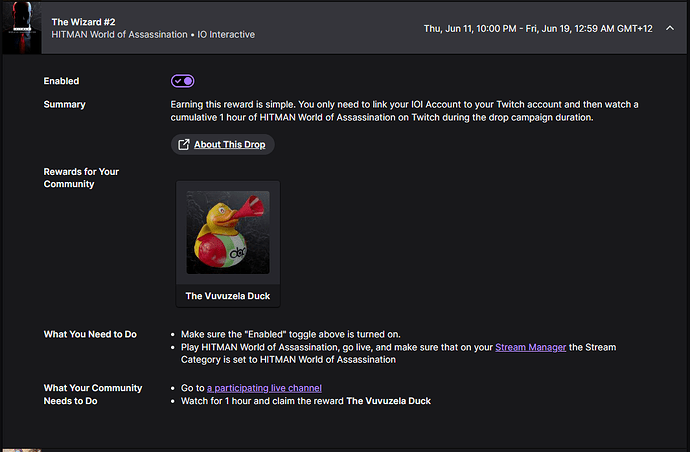This screenshot has height=452, width=690.
Task: Click the Rewards for Your Community heading
Action: 81,178
